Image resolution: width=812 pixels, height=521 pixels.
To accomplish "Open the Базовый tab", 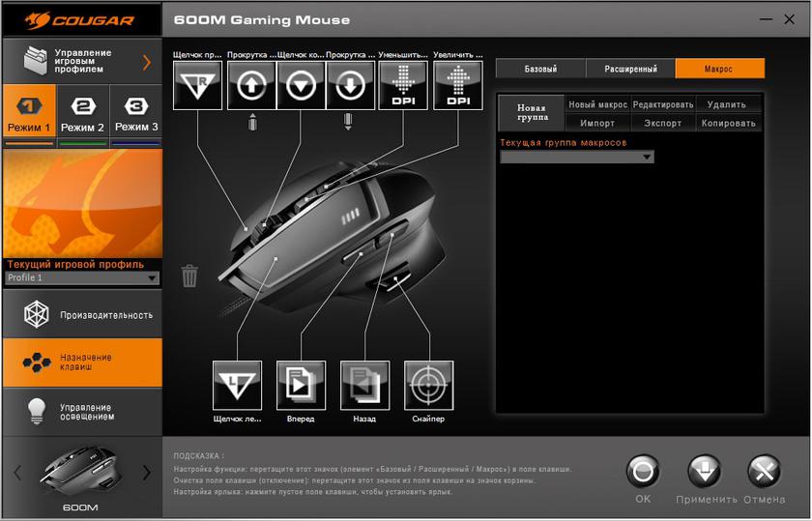I will [539, 69].
